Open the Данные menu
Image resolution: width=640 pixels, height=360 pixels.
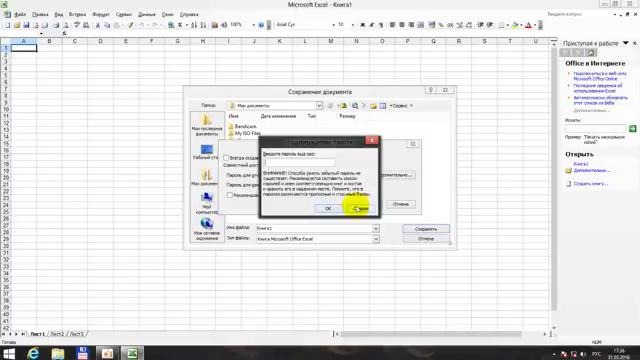147,14
